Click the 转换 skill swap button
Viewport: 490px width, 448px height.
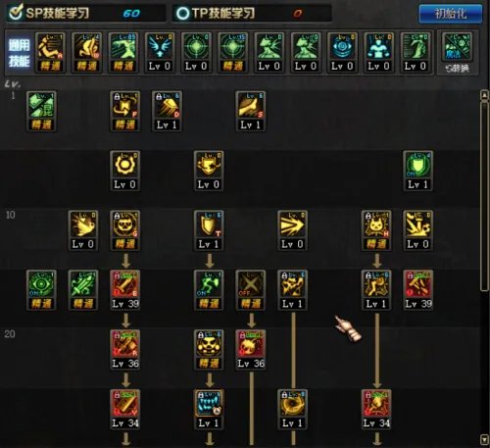coord(457,52)
